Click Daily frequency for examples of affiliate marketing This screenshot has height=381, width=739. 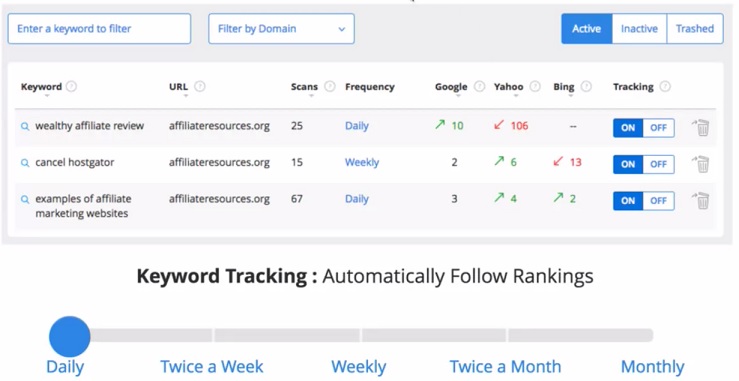pos(357,199)
